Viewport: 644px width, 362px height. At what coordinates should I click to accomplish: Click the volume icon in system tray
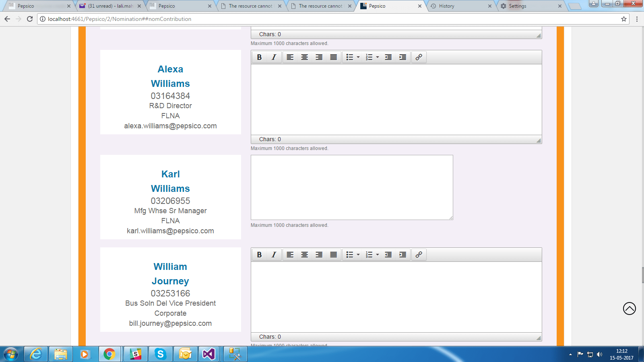click(600, 354)
